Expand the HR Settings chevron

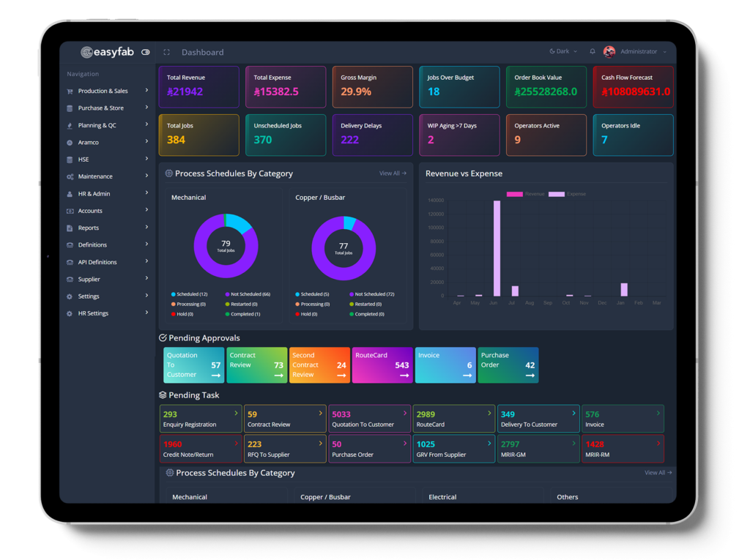click(146, 313)
